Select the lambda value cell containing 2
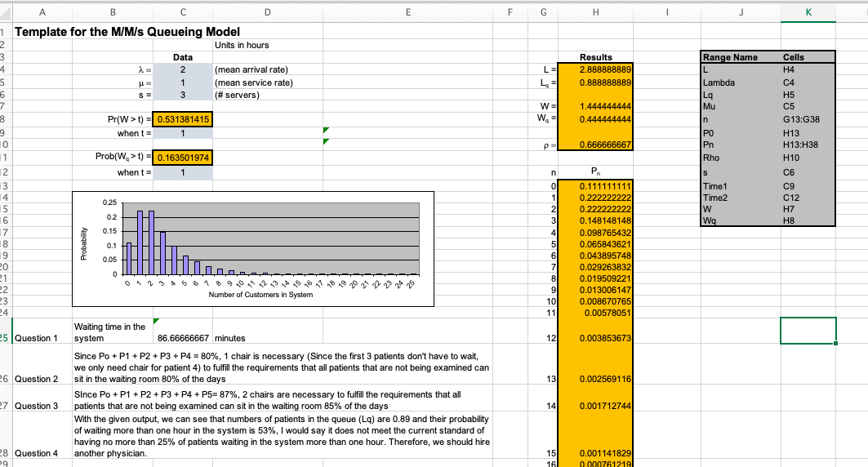The width and height of the screenshot is (868, 467). coord(183,69)
